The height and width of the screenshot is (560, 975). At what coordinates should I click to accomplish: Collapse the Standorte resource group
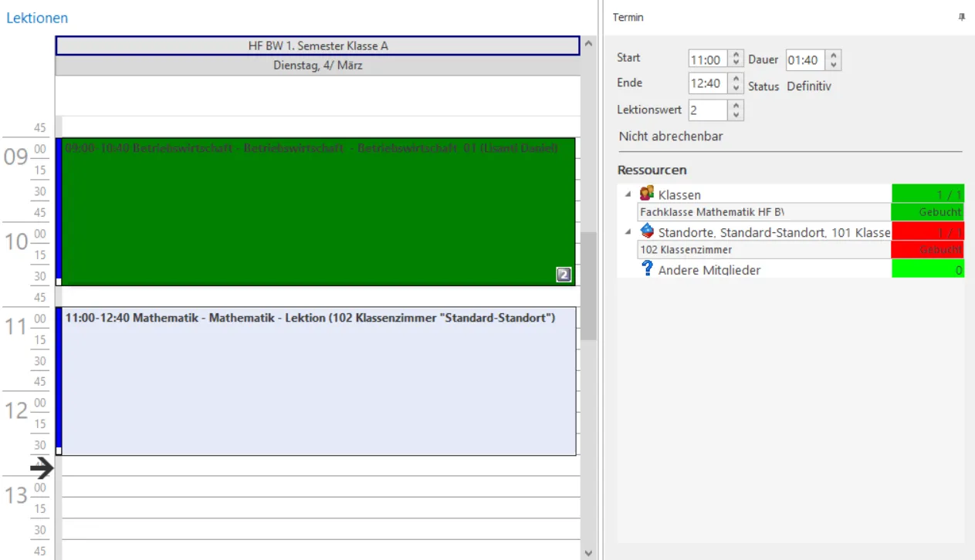[628, 231]
